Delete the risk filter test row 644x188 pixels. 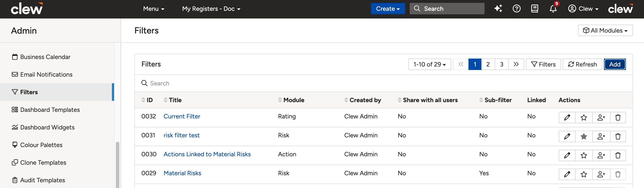pos(618,136)
